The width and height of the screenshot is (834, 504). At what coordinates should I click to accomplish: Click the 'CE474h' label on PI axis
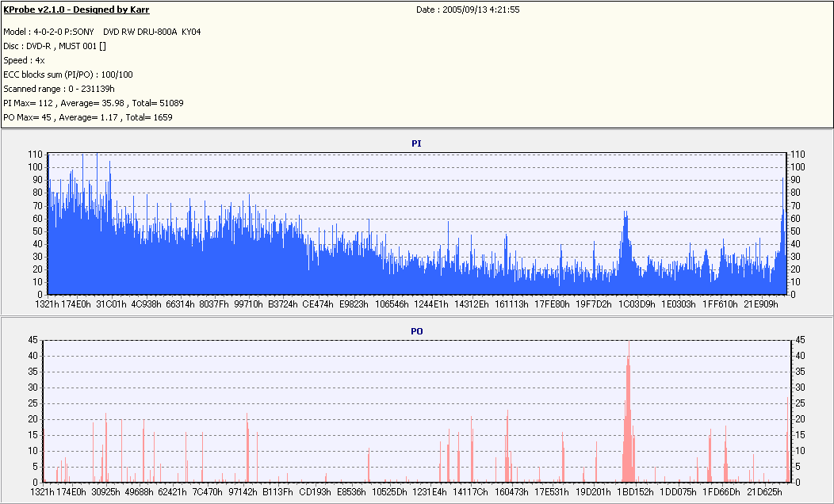(318, 304)
